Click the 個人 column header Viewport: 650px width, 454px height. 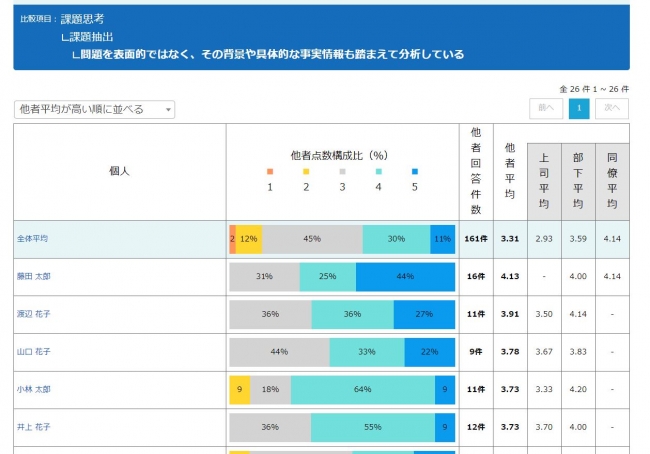click(119, 171)
